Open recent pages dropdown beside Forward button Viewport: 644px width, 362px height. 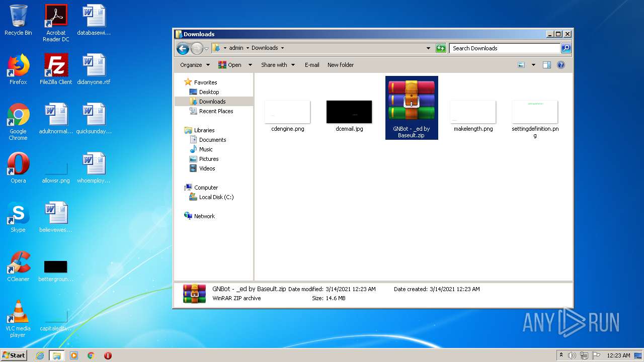(206, 49)
